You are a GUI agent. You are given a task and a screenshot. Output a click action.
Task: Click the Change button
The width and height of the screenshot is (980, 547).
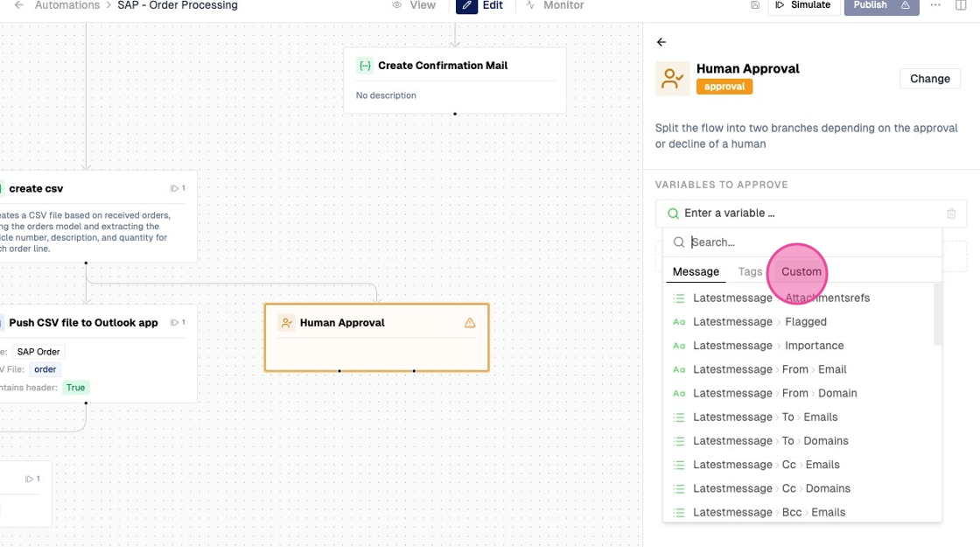tap(929, 79)
